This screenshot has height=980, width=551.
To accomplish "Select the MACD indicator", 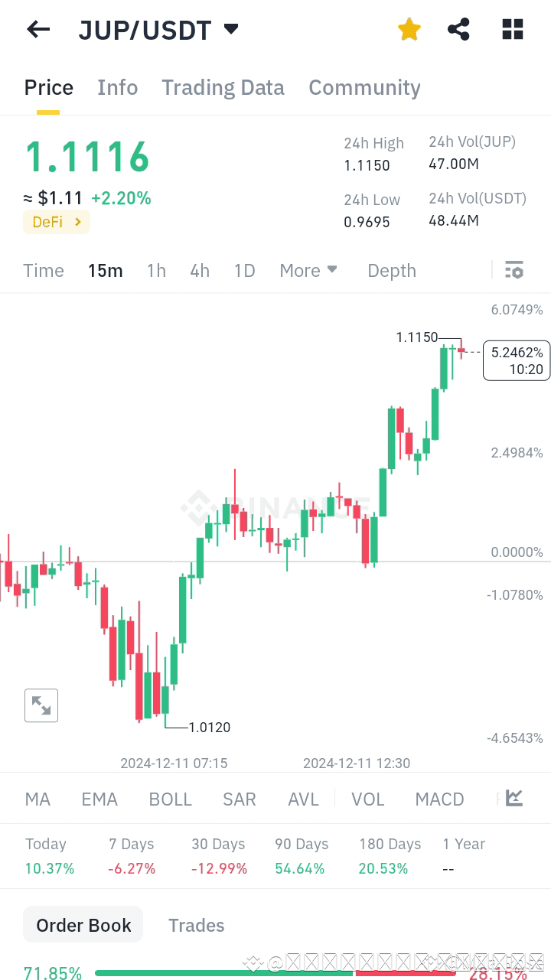I will (x=439, y=798).
